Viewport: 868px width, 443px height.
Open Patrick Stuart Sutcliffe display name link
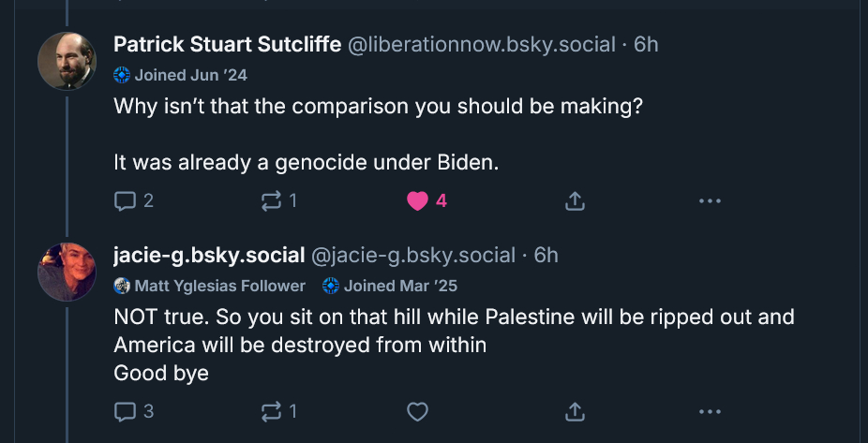tap(227, 44)
